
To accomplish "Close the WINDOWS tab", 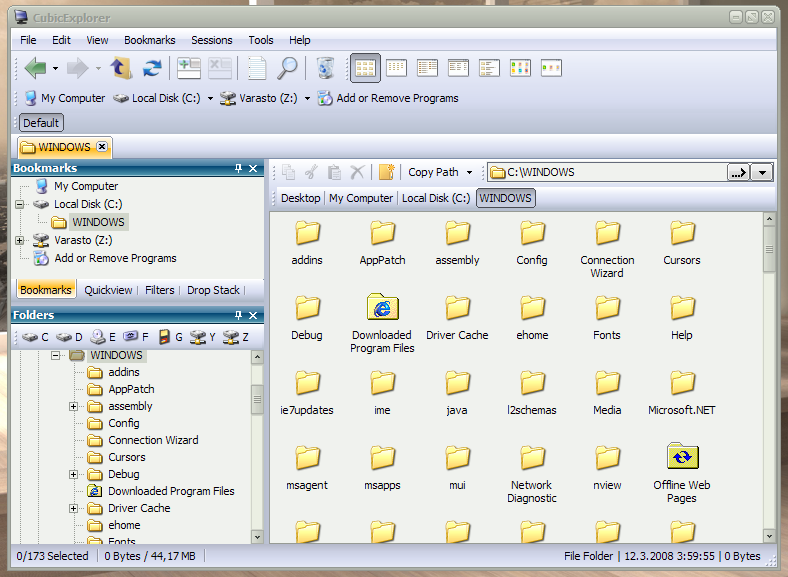I will [102, 146].
